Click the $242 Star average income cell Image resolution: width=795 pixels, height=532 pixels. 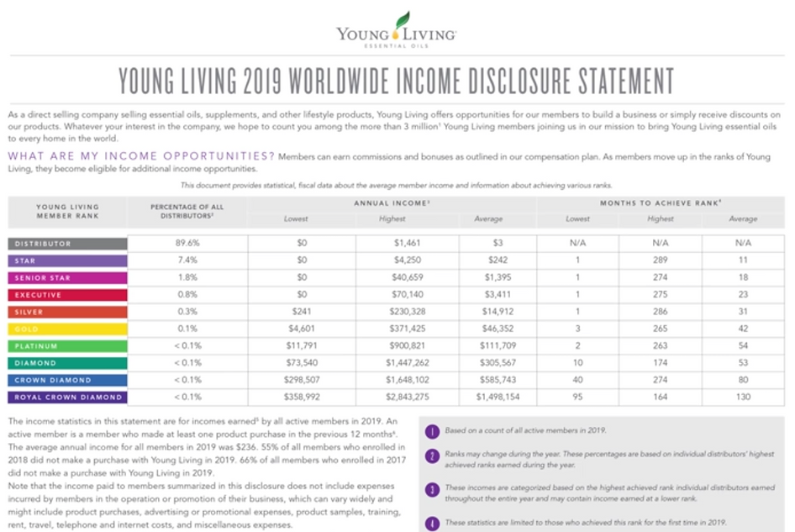(498, 261)
